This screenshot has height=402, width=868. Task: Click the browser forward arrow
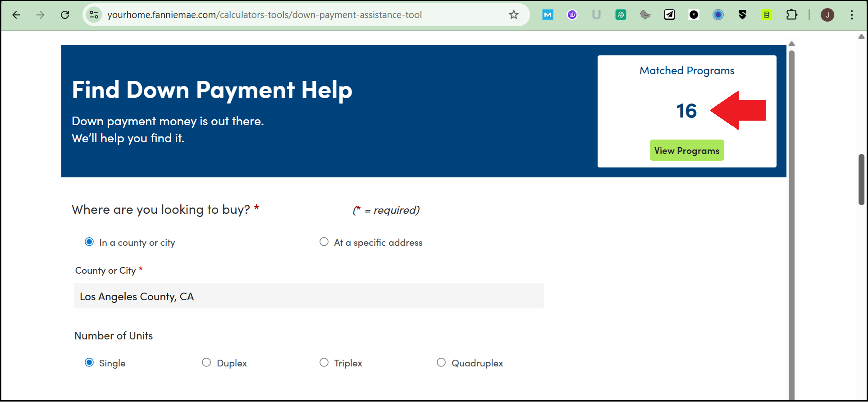(x=41, y=15)
